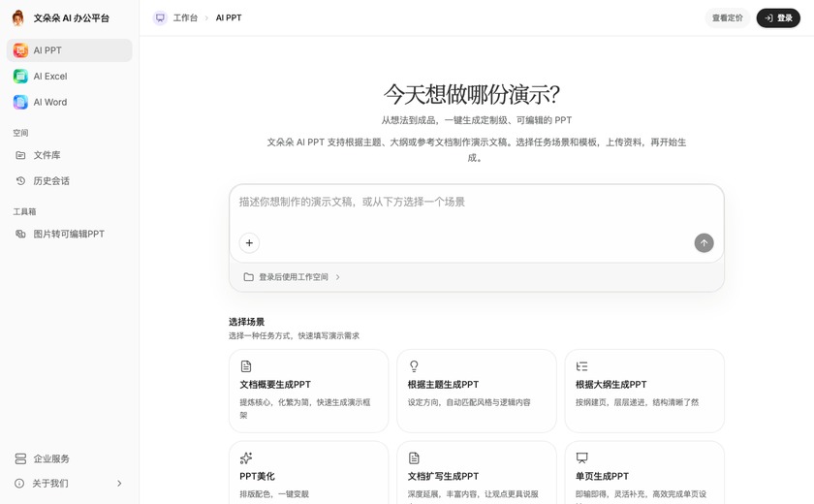Click the 历史会话 history clock icon
The width and height of the screenshot is (814, 504).
click(20, 180)
